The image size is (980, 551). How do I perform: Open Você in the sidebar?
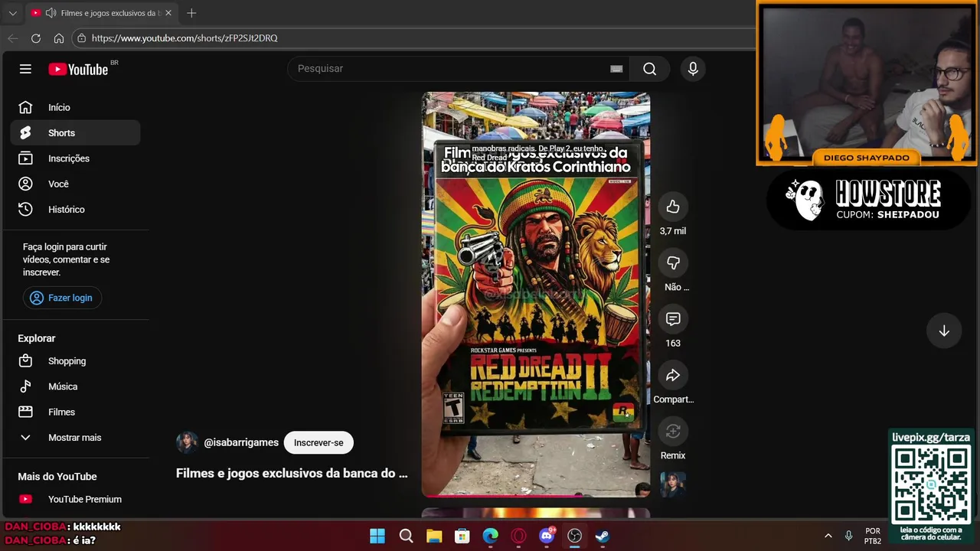coord(75,184)
